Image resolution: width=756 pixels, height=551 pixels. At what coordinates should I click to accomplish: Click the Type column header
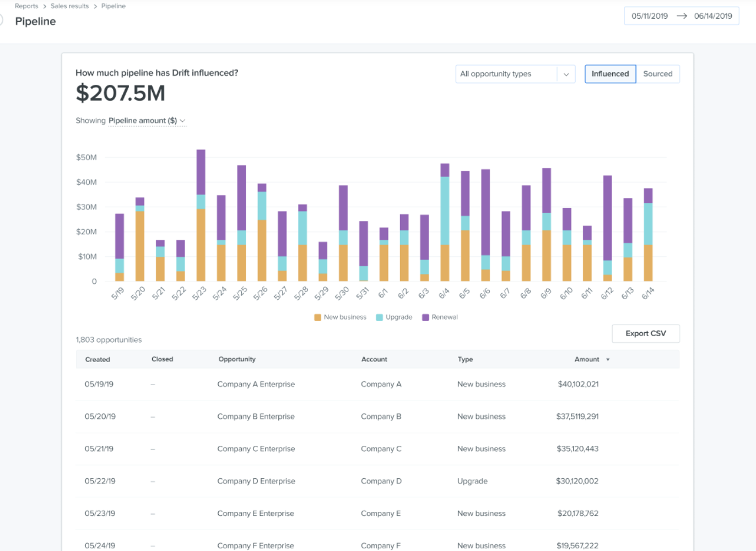coord(465,359)
